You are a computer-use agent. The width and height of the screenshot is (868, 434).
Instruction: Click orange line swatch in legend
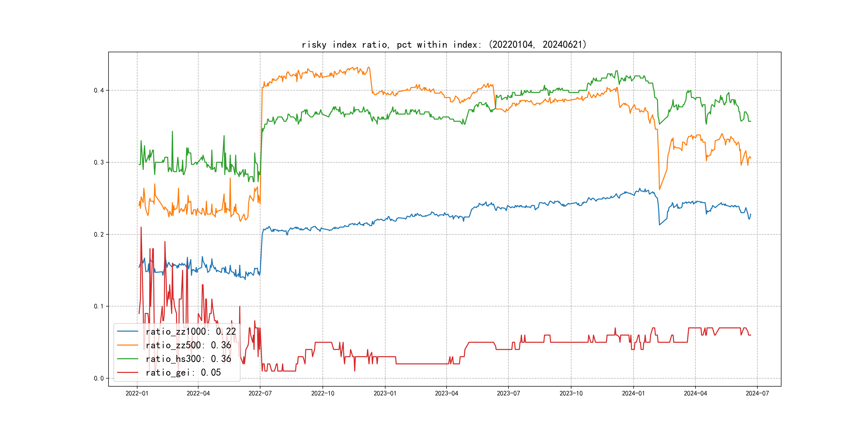(128, 345)
